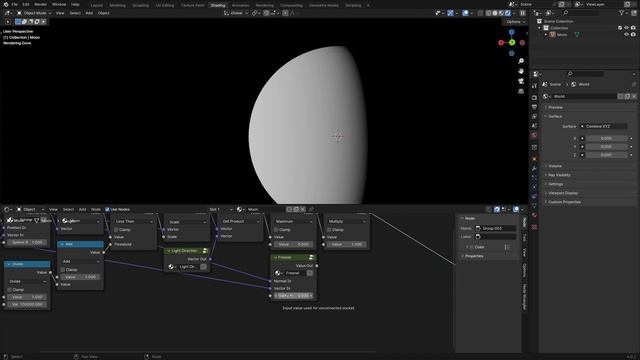Image resolution: width=640 pixels, height=360 pixels.
Task: Open the Slot 1 dropdown
Action: (220, 209)
